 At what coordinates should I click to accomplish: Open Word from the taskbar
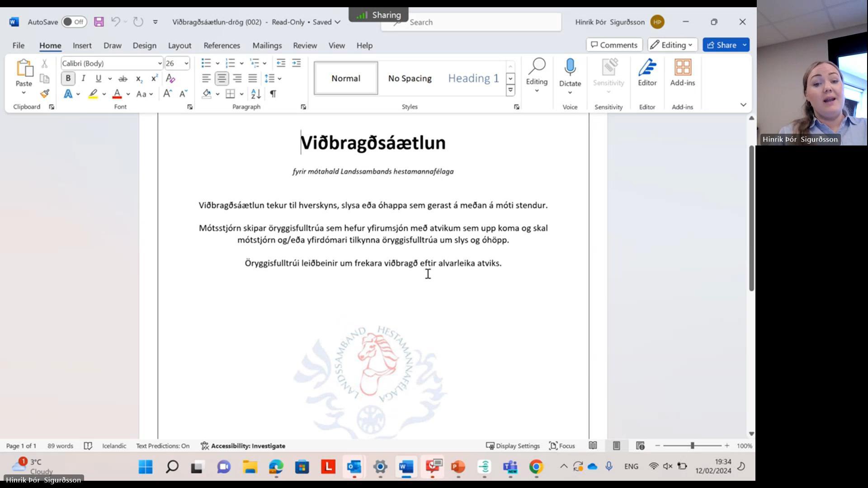406,467
